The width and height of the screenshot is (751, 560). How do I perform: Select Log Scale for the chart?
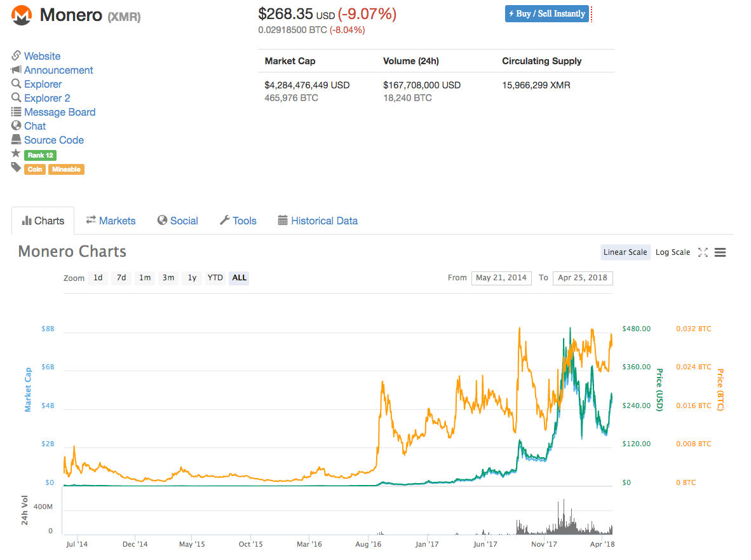point(672,252)
